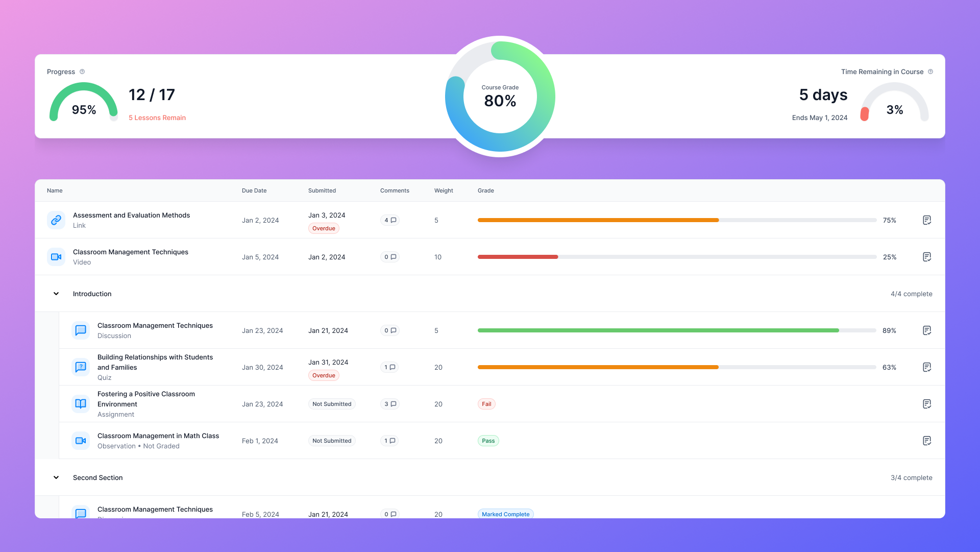Click the Marked Complete badge

(506, 514)
